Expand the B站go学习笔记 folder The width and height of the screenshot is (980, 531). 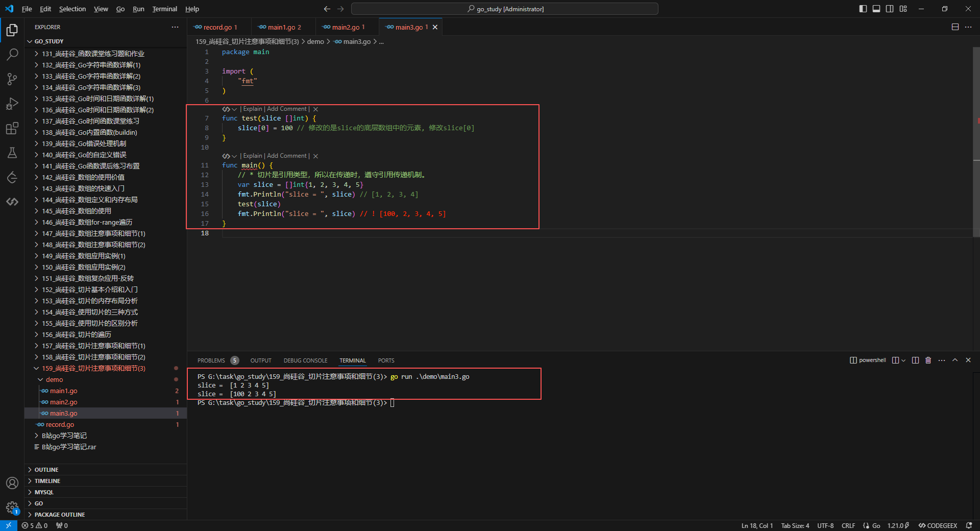point(64,436)
